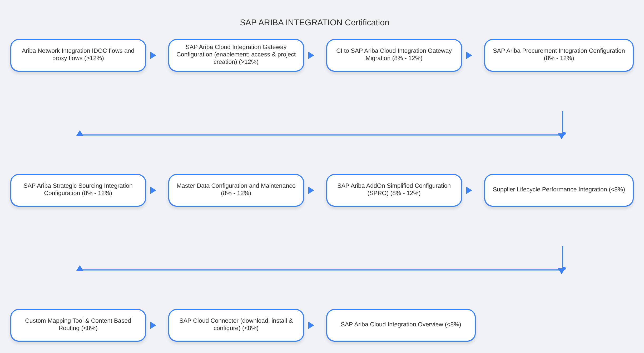Click Master Data Configuration and Maintenance box

pos(236,190)
